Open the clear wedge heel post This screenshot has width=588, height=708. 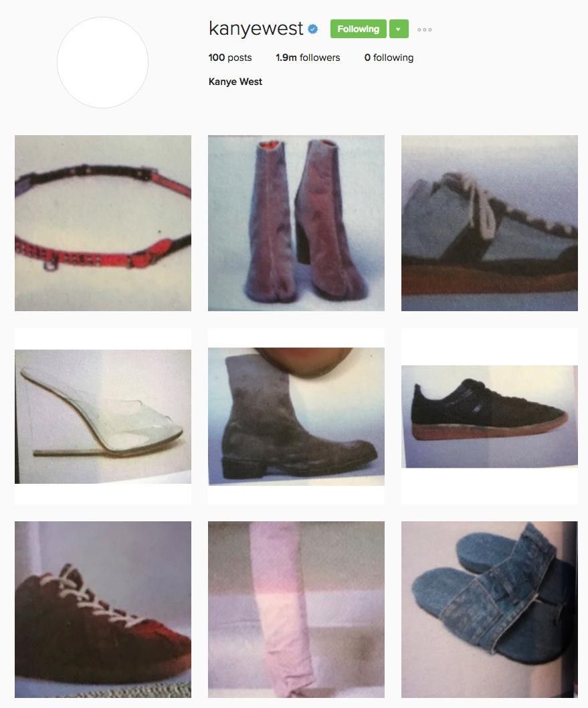(x=103, y=416)
